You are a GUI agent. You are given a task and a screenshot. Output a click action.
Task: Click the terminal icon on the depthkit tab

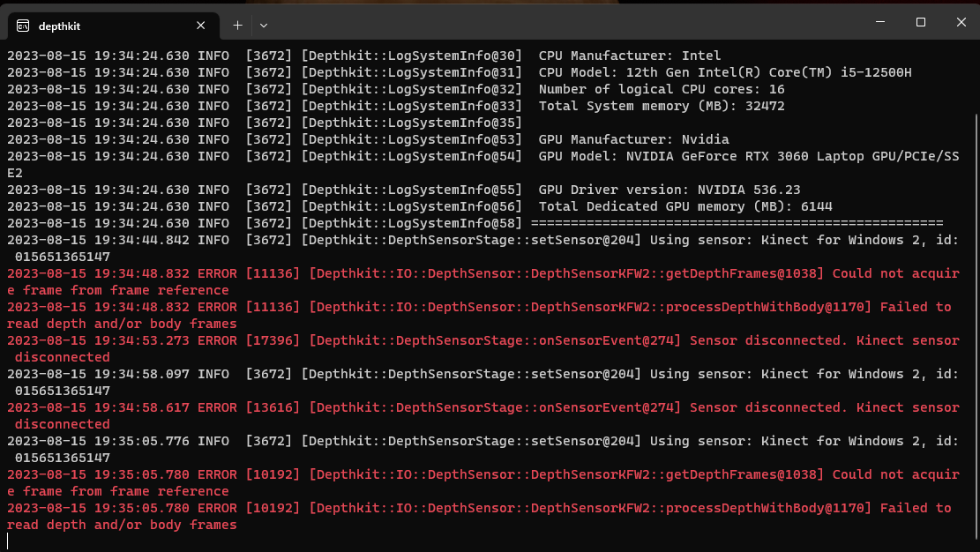pos(24,26)
